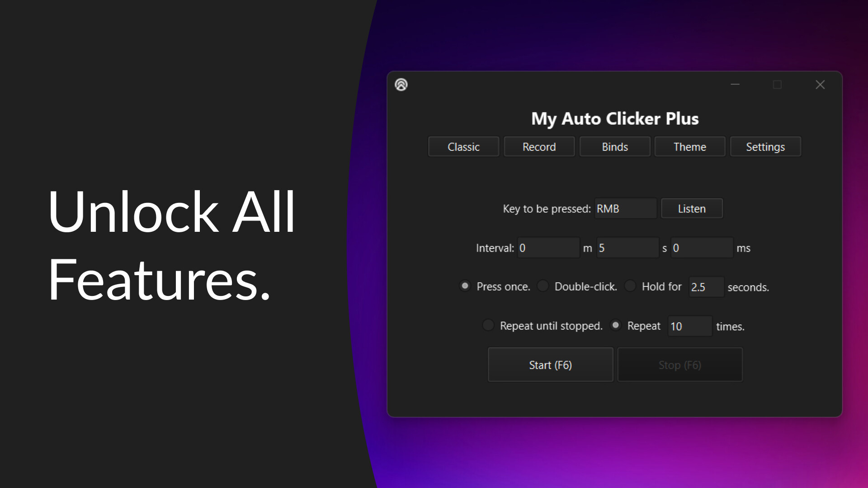
Task: Open the Theme tab
Action: click(x=689, y=147)
